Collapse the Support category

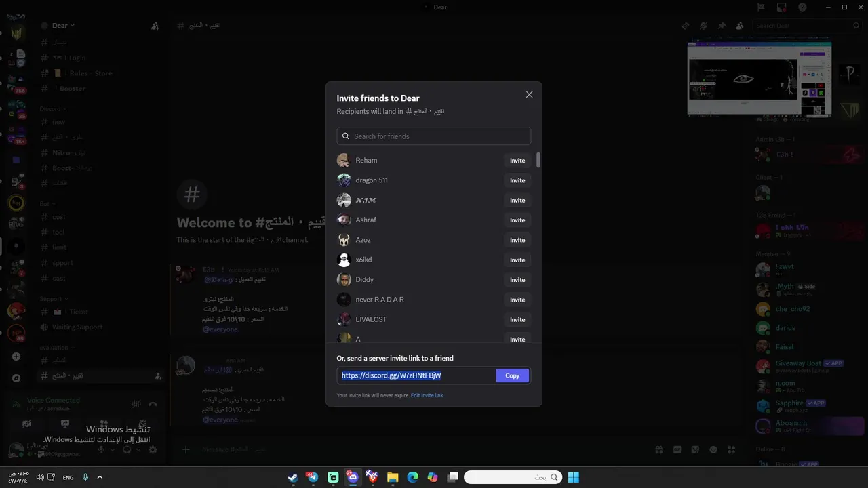pyautogui.click(x=52, y=299)
